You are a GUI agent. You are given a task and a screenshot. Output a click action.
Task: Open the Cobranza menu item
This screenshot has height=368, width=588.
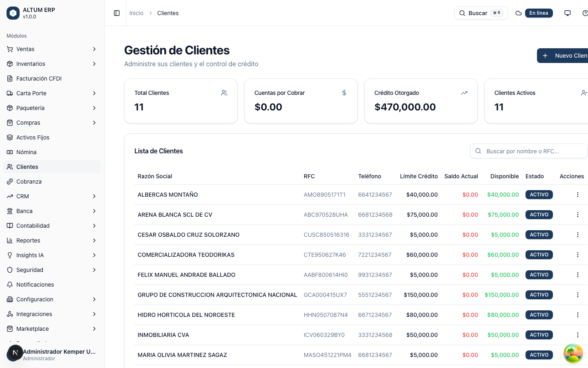pos(52,182)
